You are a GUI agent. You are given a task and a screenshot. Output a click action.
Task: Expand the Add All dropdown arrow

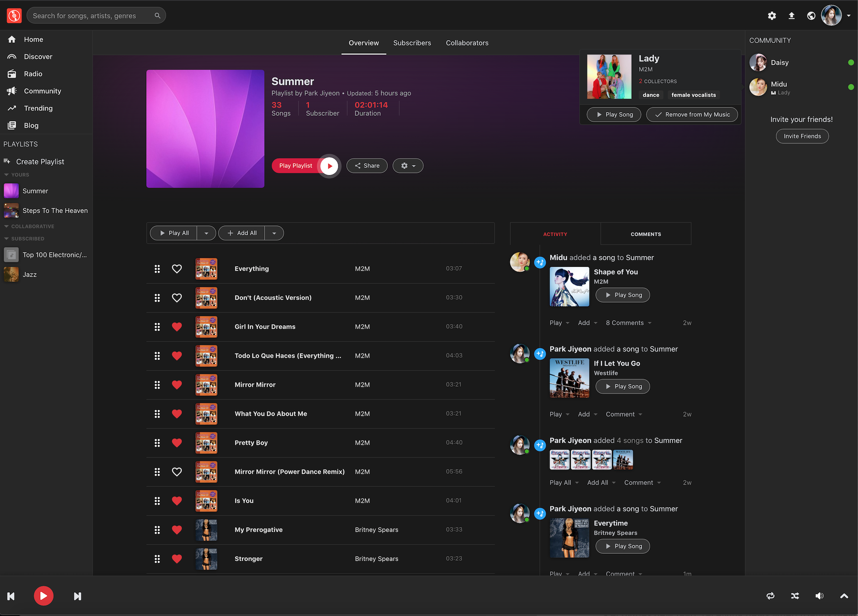[274, 232]
